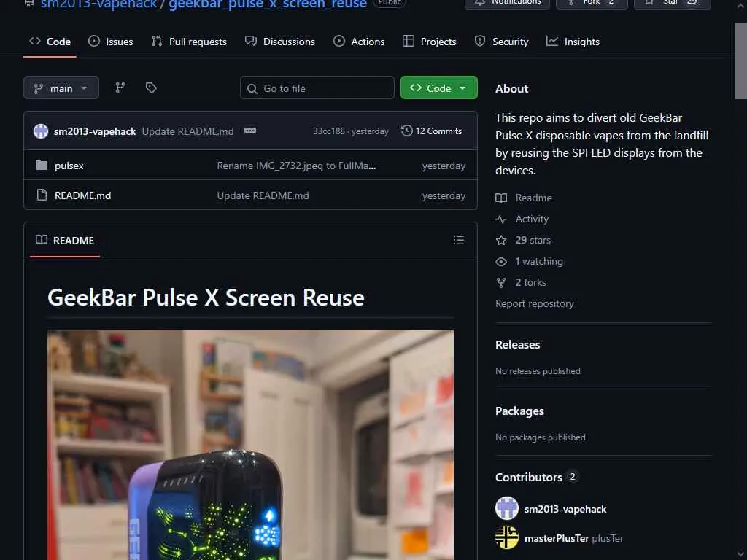This screenshot has width=747, height=560.
Task: Click the Fork button
Action: (592, 4)
